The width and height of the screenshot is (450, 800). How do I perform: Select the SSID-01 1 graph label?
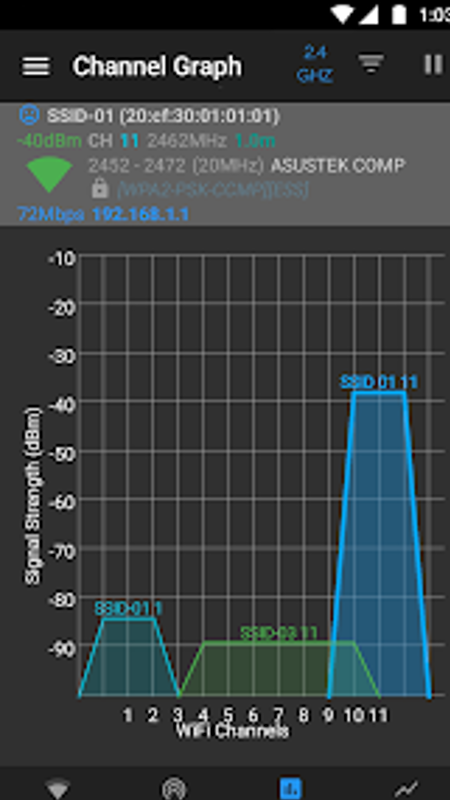point(129,609)
